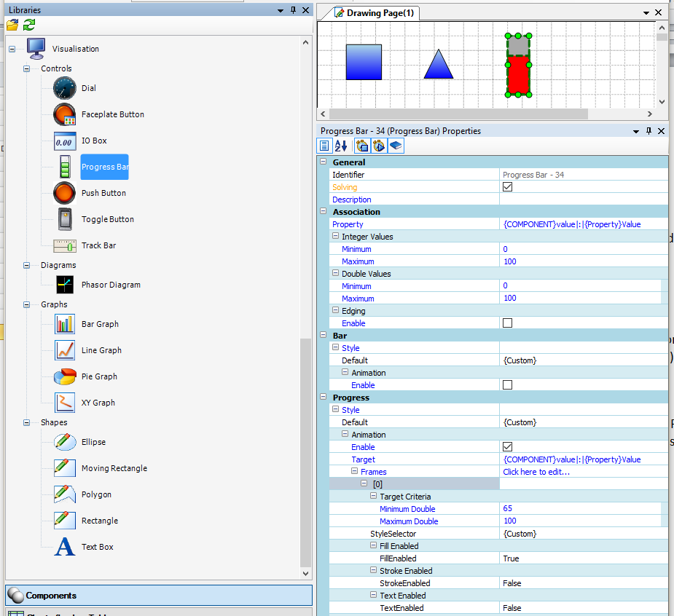This screenshot has width=674, height=616.
Task: Pick the Text Box shape icon
Action: pyautogui.click(x=65, y=547)
